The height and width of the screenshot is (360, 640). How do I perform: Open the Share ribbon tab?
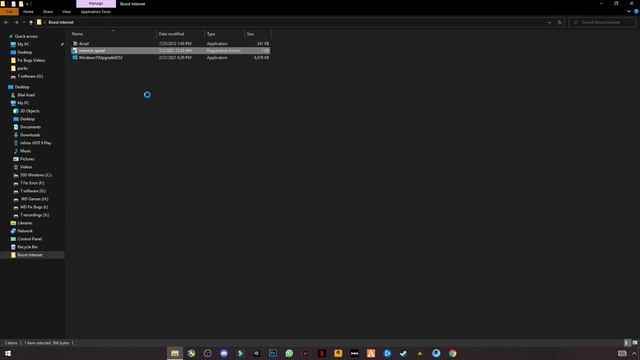pos(48,12)
